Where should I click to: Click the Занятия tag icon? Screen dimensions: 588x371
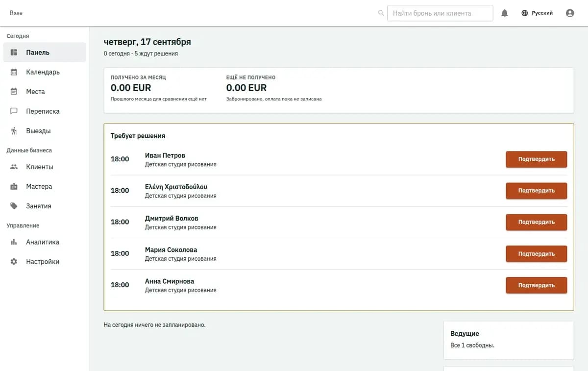coord(14,206)
